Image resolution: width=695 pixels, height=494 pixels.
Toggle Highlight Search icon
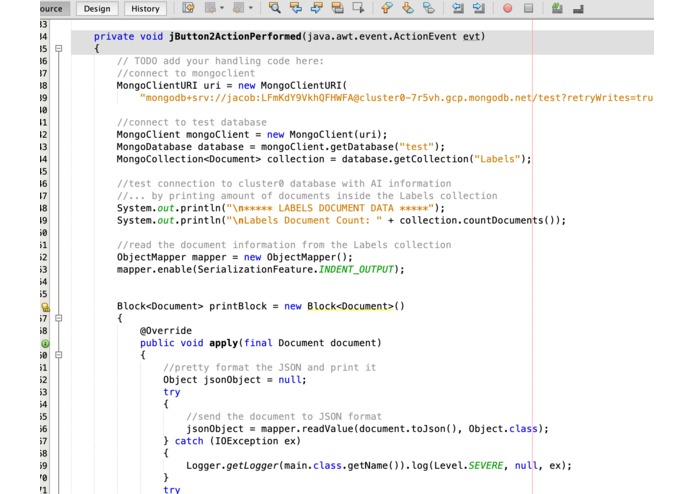[x=337, y=8]
